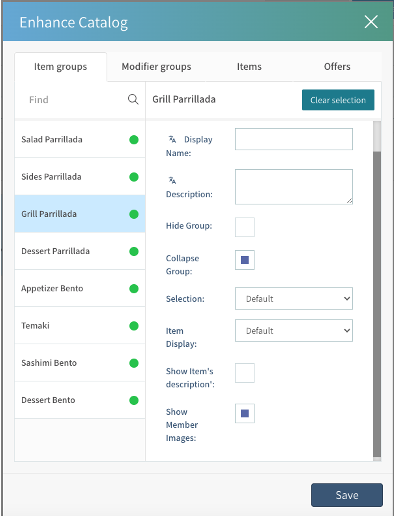This screenshot has width=396, height=519.
Task: Select Salad Parrillada in the list
Action: click(x=80, y=139)
